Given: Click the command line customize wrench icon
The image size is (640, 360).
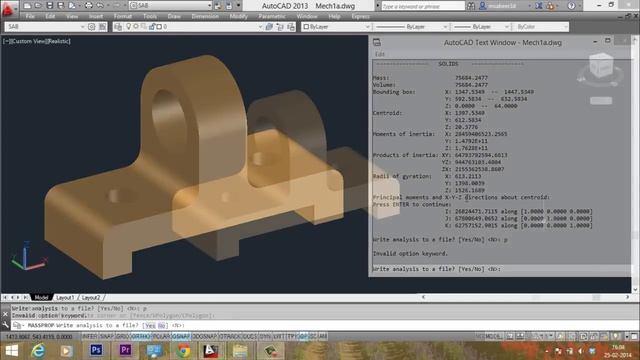Looking at the screenshot, I should [x=5, y=325].
